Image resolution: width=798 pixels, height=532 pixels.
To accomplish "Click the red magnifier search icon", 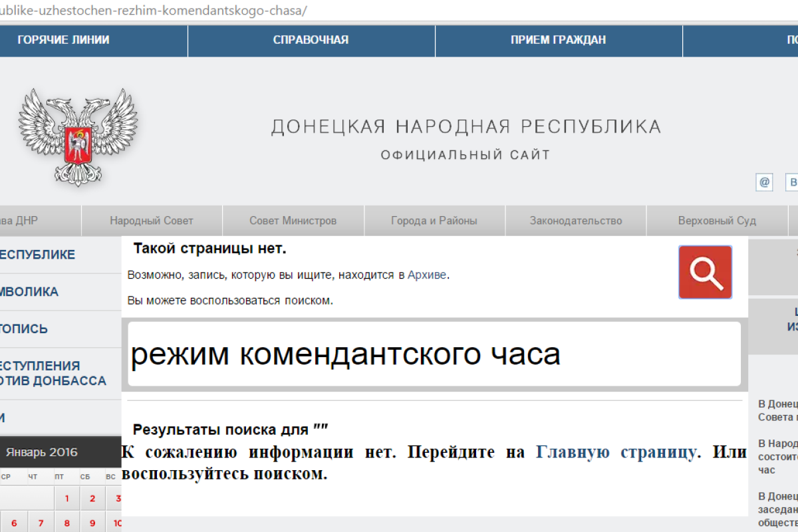I will (705, 272).
